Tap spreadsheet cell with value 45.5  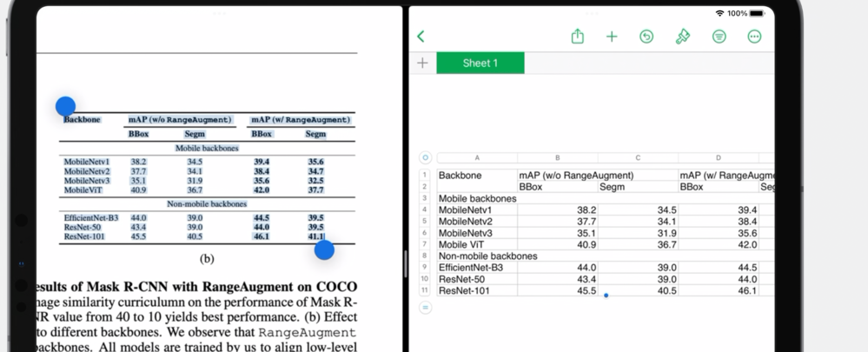[558, 290]
